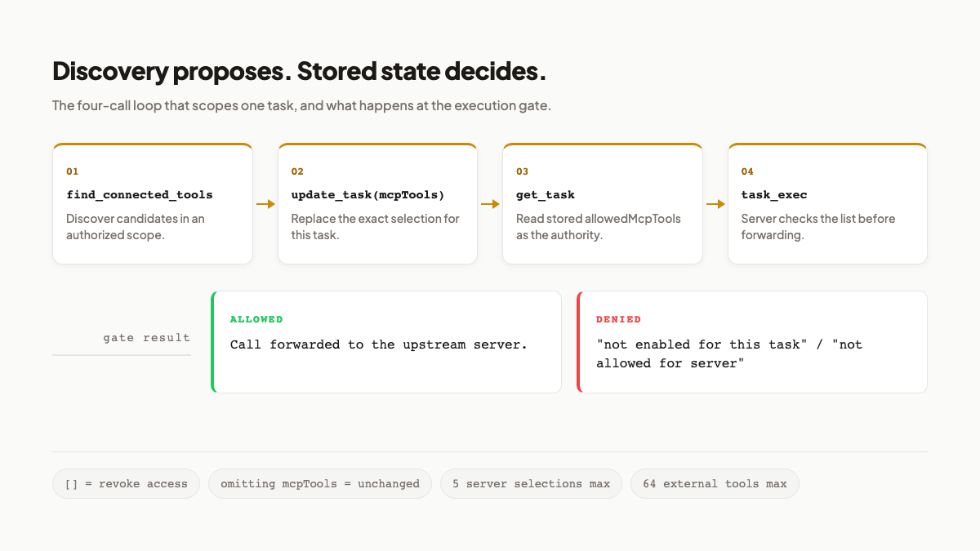Click 'Replace the exact selection for this task.'
Screen dimensions: 980x551
(x=375, y=227)
